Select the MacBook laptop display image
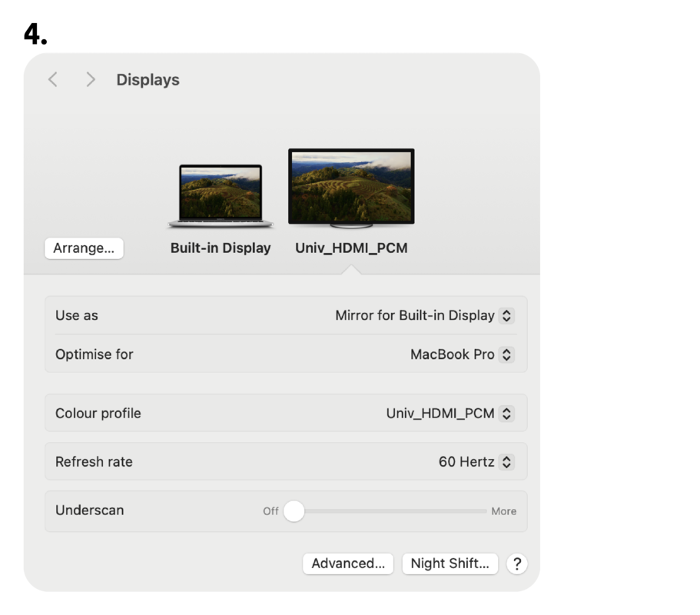Image resolution: width=700 pixels, height=615 pixels. pyautogui.click(x=221, y=195)
